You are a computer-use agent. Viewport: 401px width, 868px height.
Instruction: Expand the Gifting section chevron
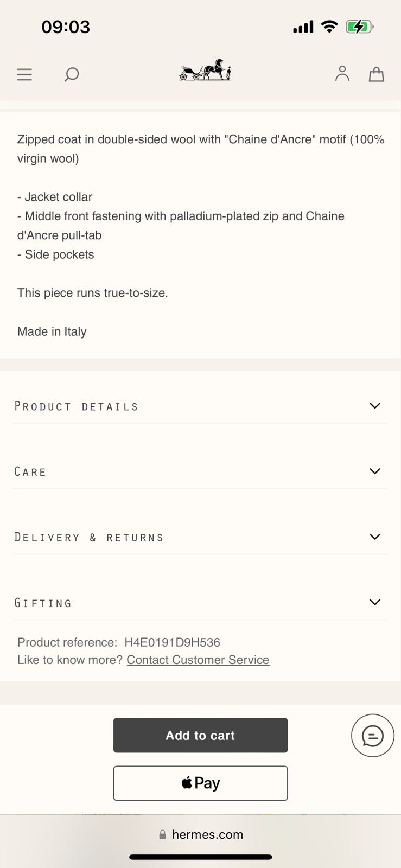pyautogui.click(x=374, y=602)
